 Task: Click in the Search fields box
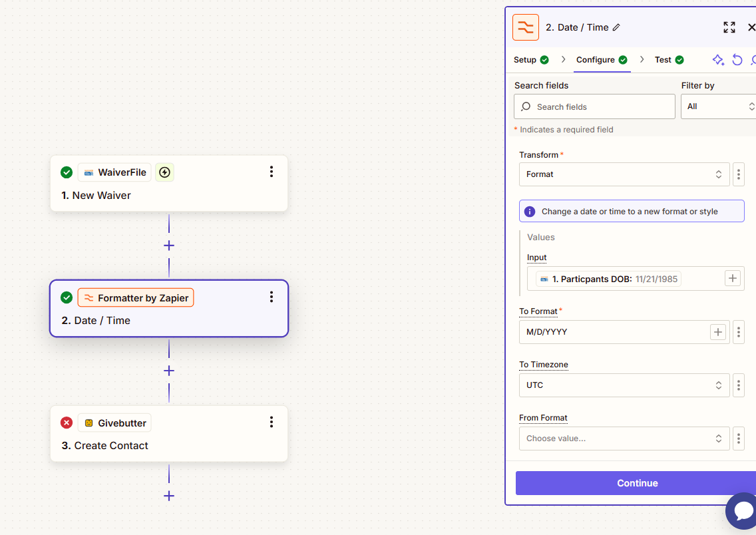(x=594, y=106)
